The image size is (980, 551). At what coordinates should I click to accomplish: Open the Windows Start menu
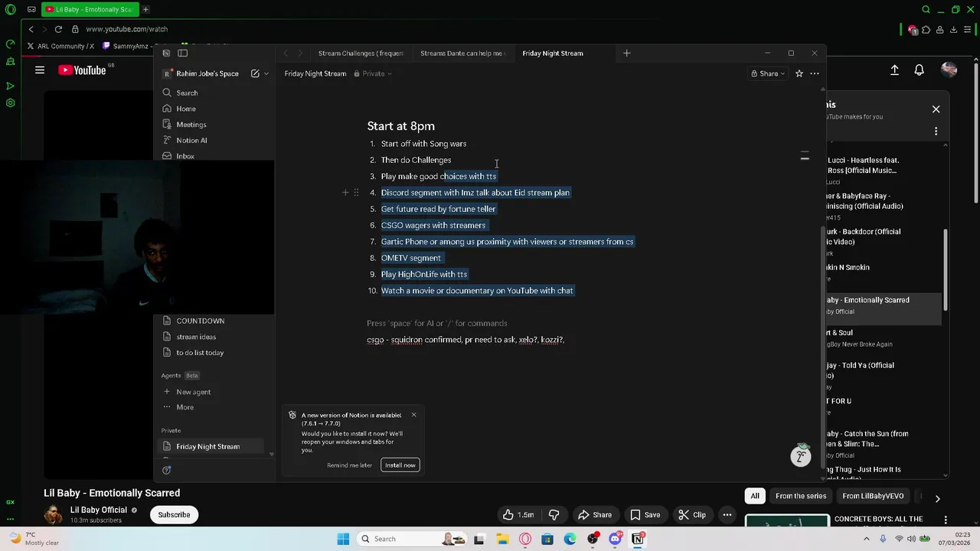(343, 539)
